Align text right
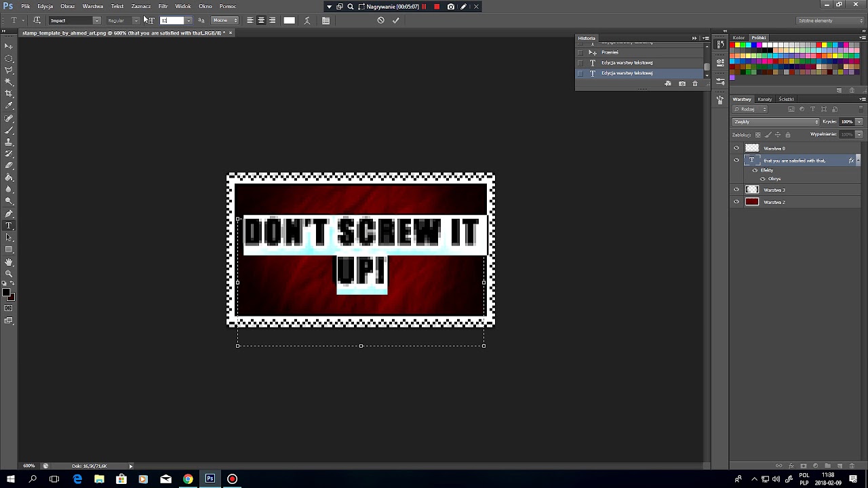Image resolution: width=868 pixels, height=488 pixels. (x=272, y=20)
